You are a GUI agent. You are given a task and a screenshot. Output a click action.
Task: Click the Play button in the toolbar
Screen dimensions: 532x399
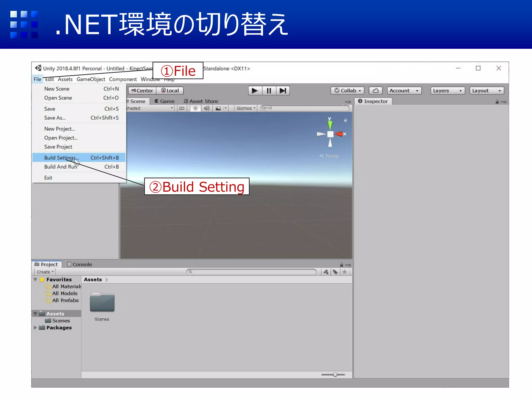255,91
